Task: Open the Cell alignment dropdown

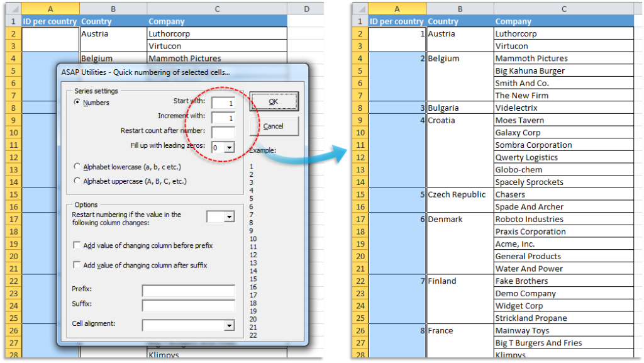Action: pyautogui.click(x=228, y=324)
